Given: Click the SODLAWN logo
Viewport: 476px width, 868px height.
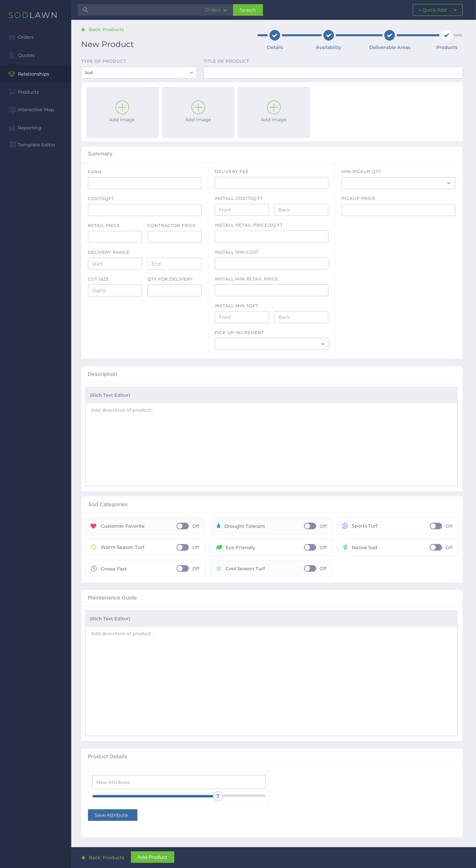Looking at the screenshot, I should (x=33, y=15).
